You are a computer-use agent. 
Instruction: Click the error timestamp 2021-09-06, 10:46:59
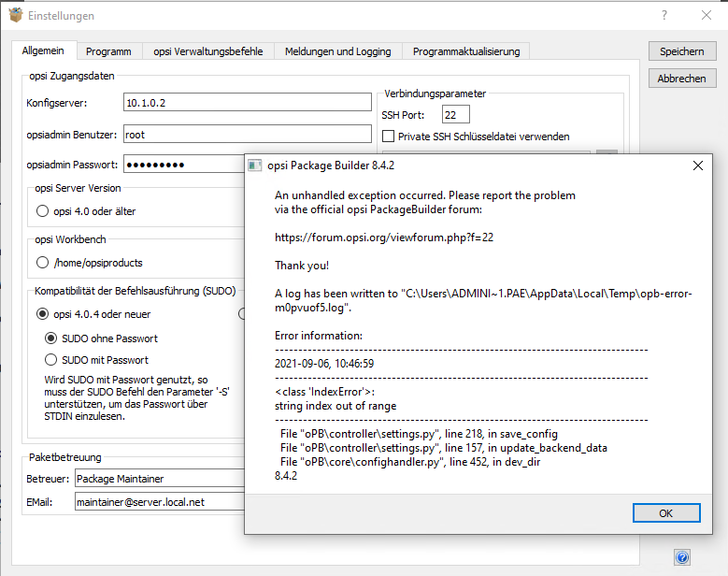(324, 364)
